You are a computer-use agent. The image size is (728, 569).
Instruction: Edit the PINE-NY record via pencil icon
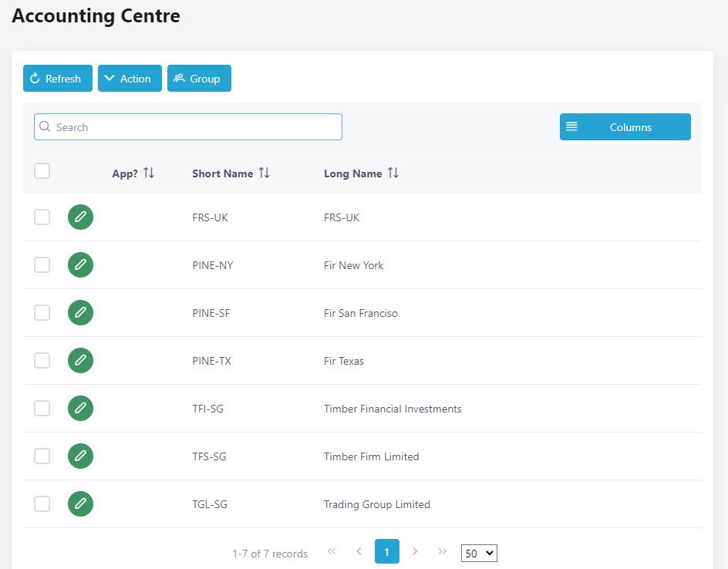click(x=80, y=265)
